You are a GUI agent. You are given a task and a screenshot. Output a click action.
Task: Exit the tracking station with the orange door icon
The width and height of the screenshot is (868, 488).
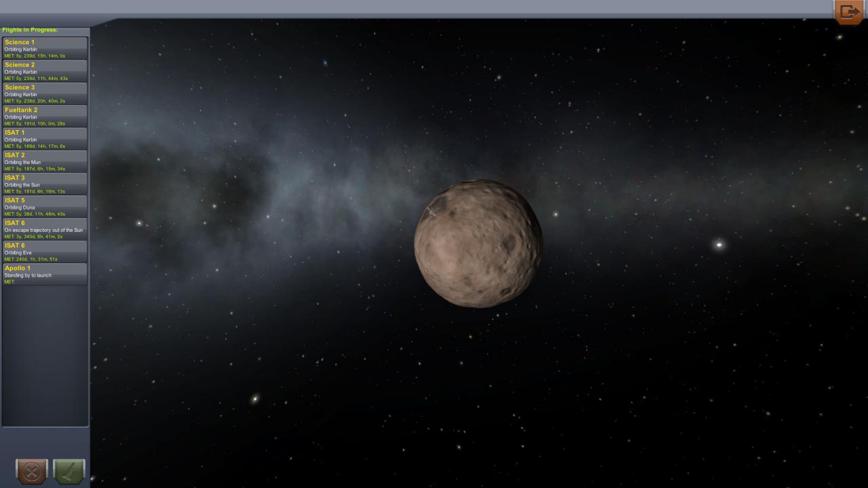pos(848,12)
